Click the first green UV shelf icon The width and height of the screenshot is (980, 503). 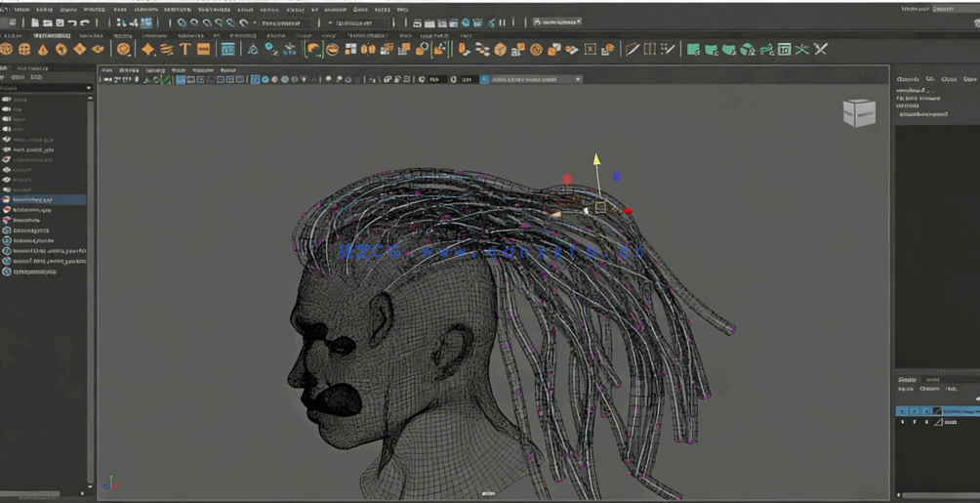click(x=693, y=49)
